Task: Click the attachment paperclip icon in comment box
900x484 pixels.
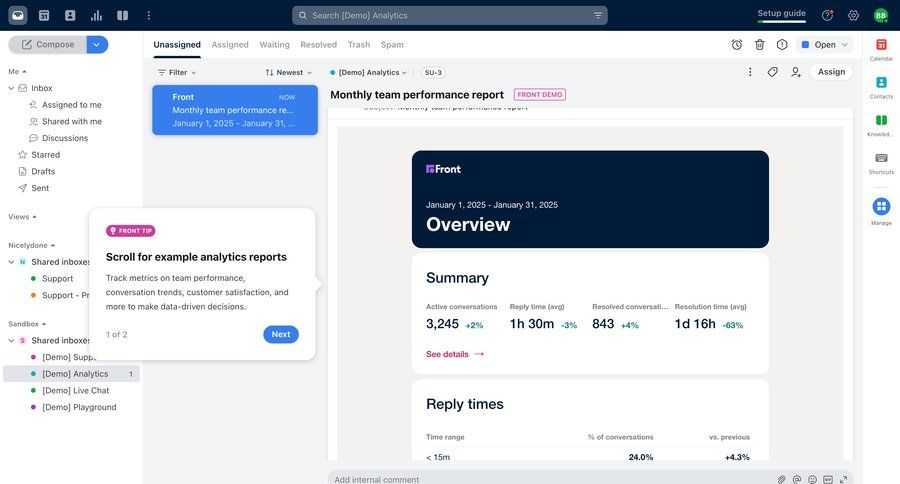Action: tap(781, 479)
